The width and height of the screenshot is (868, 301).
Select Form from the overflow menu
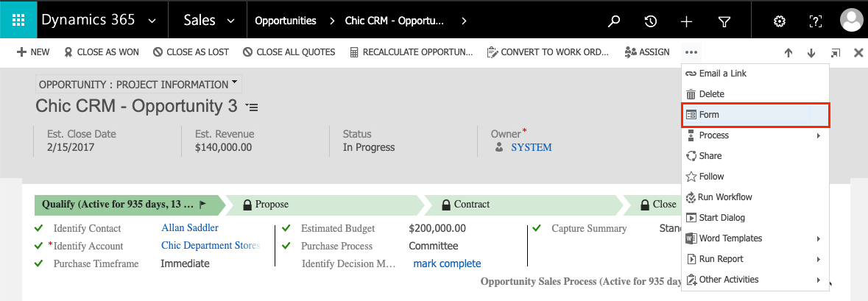pos(755,115)
